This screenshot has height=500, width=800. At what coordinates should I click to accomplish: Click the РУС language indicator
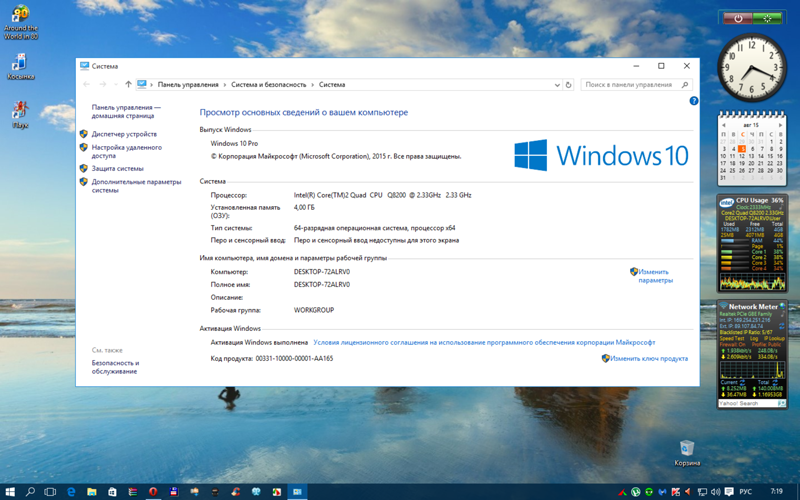pos(745,492)
